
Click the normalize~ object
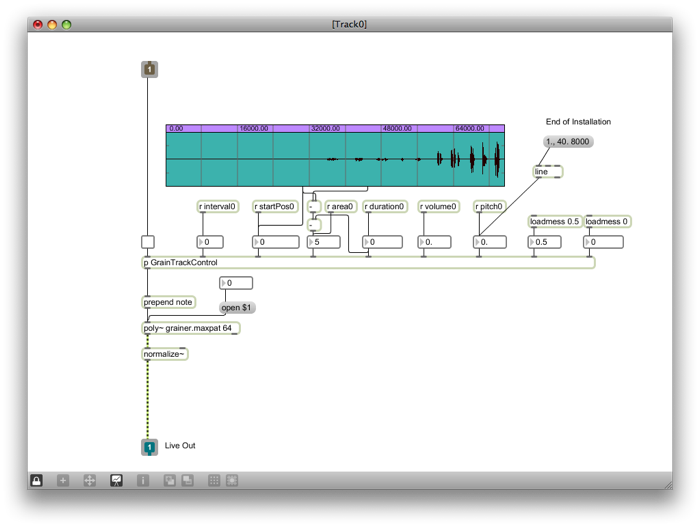[x=165, y=354]
